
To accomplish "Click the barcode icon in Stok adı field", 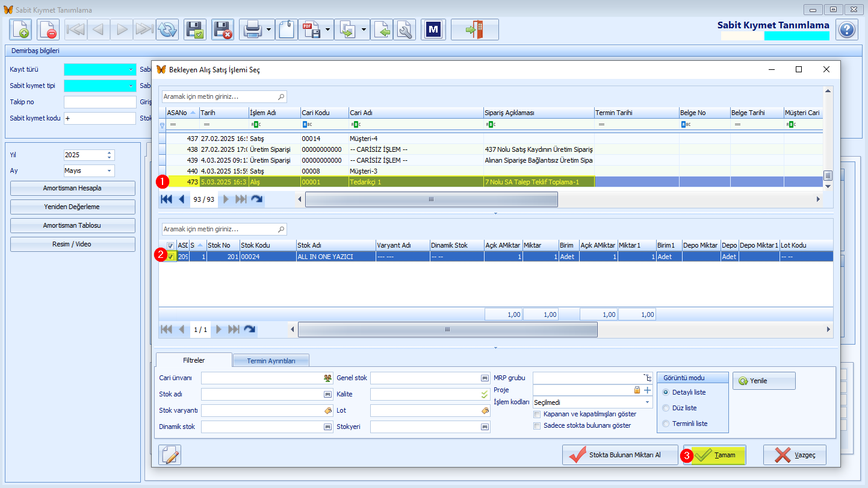I will click(327, 394).
